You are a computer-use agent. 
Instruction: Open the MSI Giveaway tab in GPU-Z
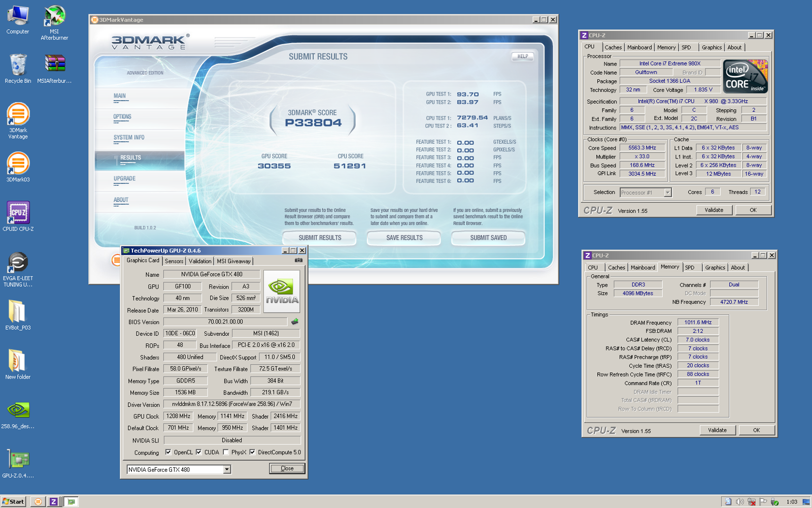click(233, 261)
